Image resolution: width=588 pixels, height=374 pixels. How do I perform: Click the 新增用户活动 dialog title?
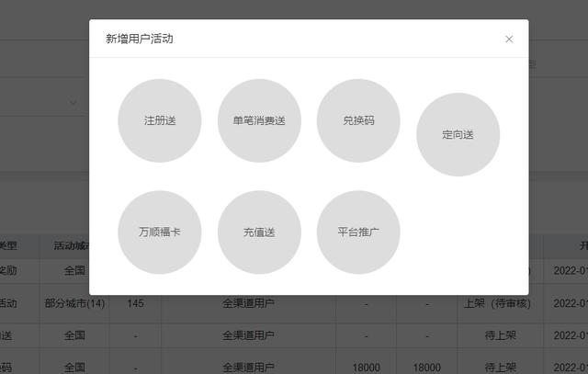point(140,40)
